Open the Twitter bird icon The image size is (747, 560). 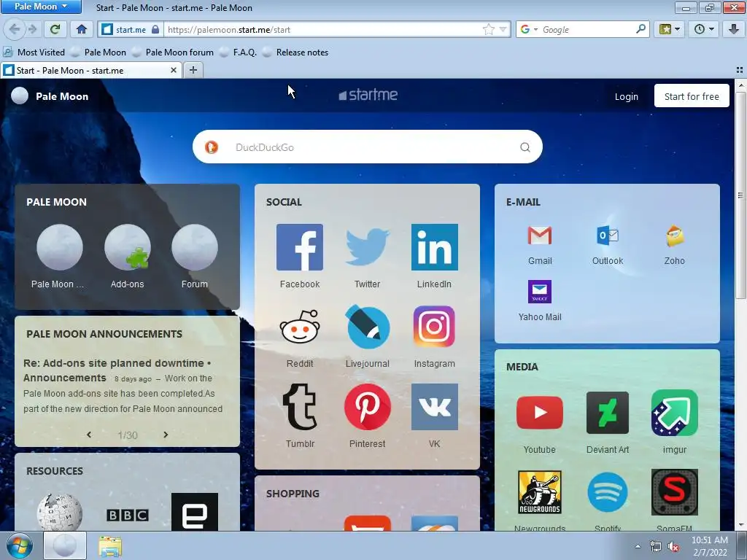(367, 247)
